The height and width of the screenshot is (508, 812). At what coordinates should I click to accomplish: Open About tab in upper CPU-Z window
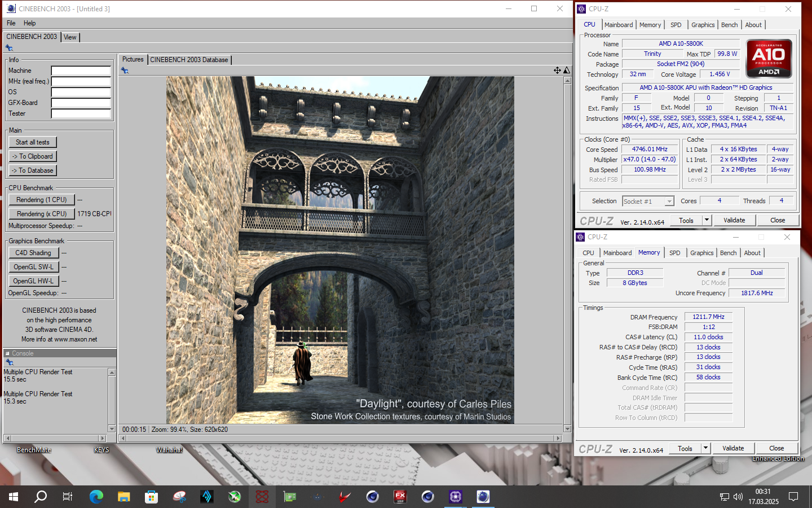click(x=753, y=25)
